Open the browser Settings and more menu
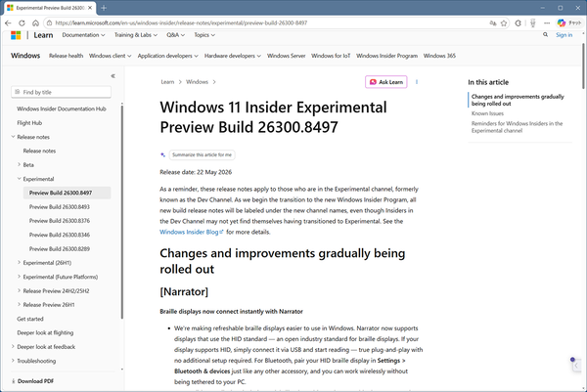 [547, 23]
